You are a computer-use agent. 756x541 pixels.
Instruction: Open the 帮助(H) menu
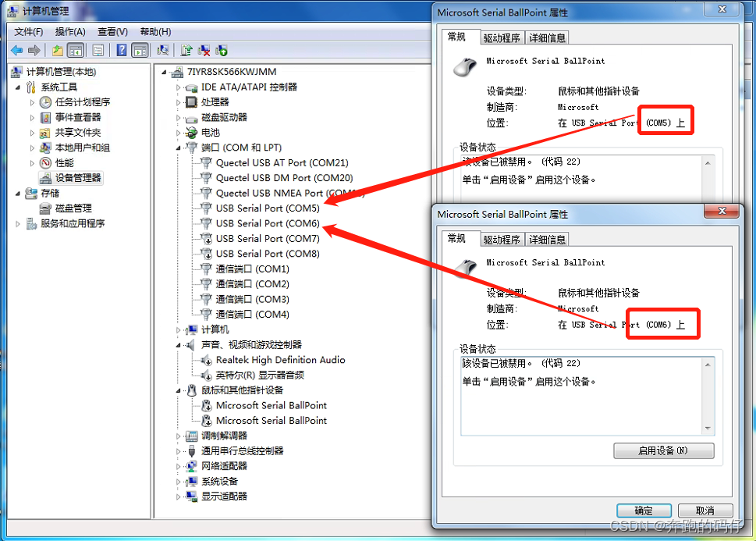155,32
